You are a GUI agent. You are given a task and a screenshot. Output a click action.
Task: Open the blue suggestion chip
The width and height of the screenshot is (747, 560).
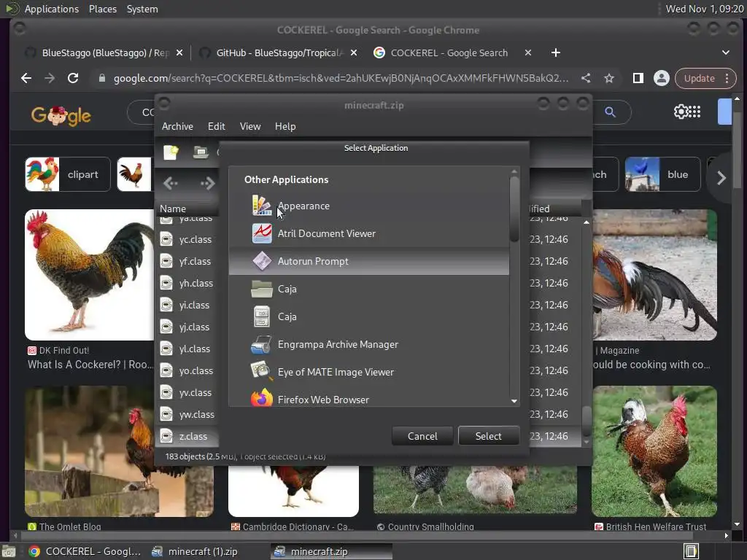point(662,174)
